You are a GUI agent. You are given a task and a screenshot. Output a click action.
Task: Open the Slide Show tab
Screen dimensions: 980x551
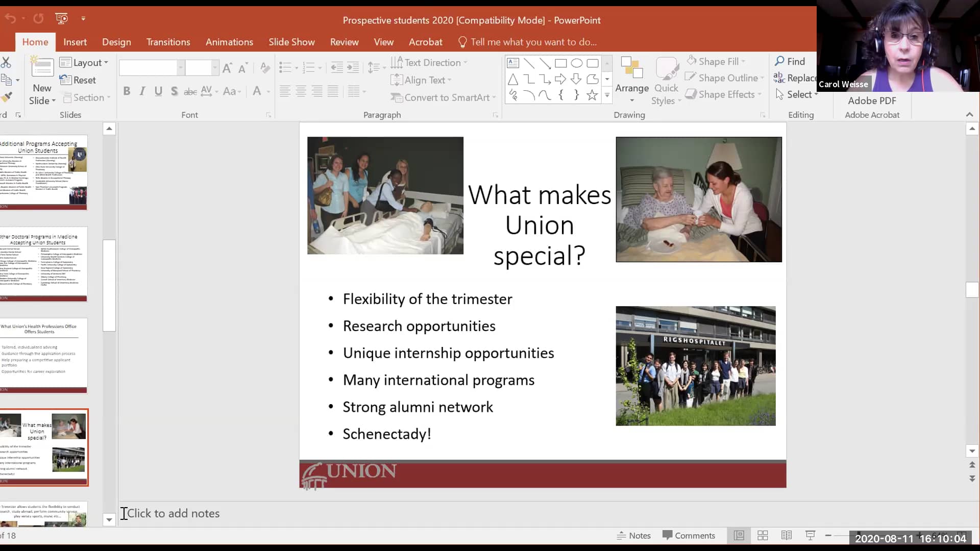[x=291, y=42]
